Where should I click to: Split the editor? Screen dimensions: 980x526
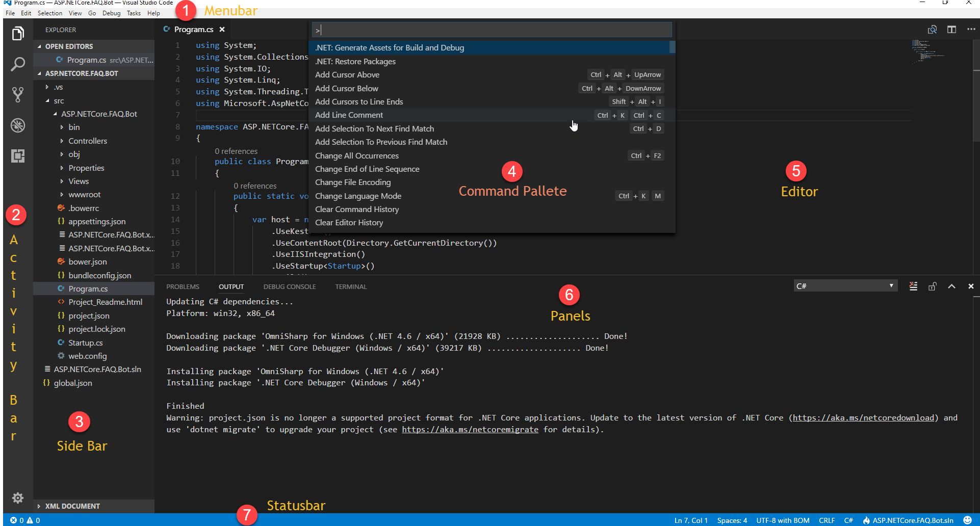(951, 30)
